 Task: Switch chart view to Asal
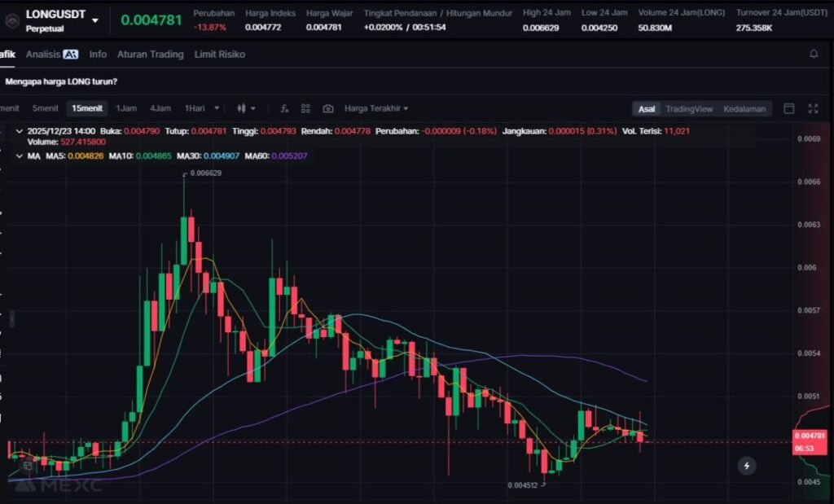(x=646, y=109)
